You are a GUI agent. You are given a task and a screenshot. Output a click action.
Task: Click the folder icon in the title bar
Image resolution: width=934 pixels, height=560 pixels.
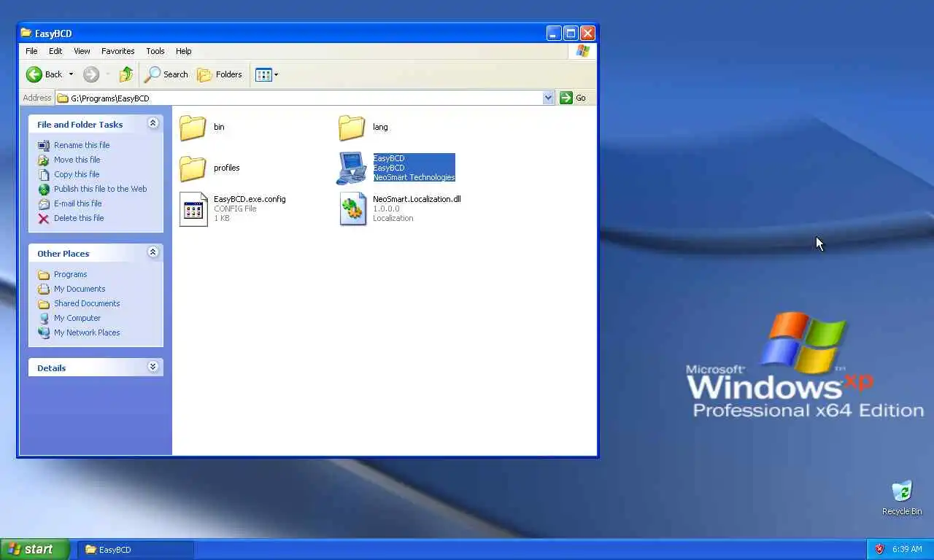point(26,33)
